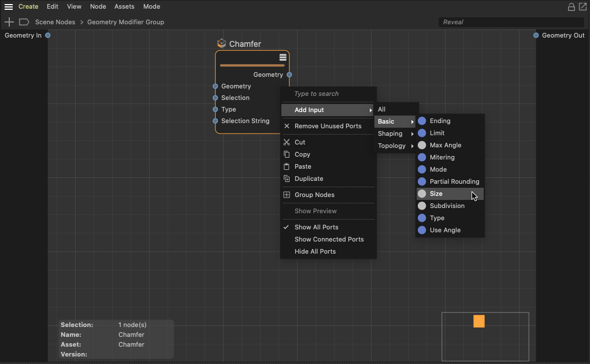This screenshot has height=364, width=590.
Task: Open the hamburger menu icon at top left
Action: 9,7
